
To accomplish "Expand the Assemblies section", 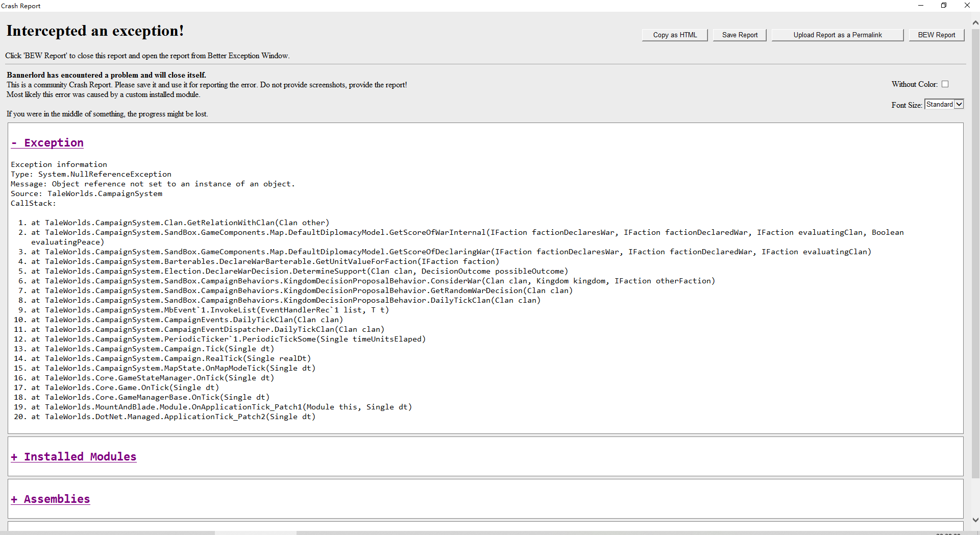I will click(x=51, y=499).
